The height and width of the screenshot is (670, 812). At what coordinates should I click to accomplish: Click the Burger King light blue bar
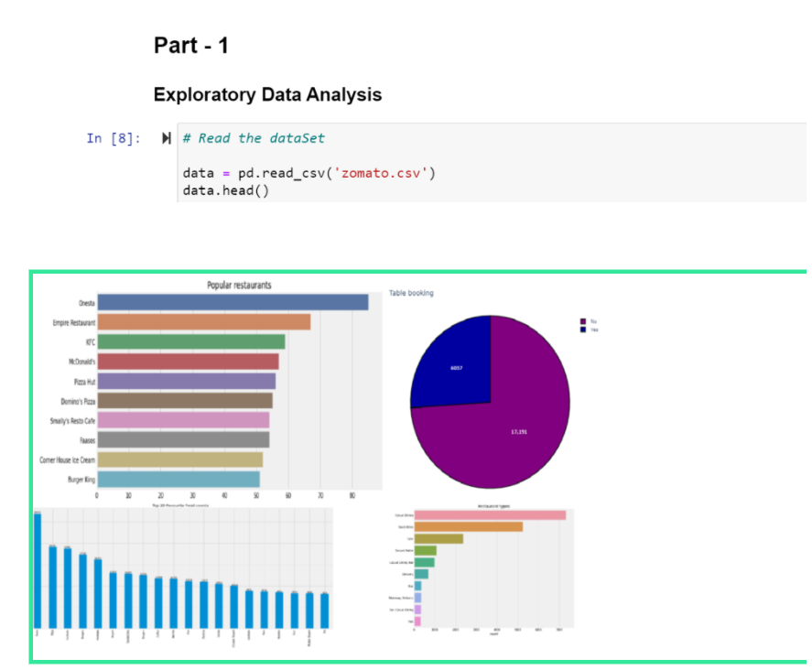[179, 480]
